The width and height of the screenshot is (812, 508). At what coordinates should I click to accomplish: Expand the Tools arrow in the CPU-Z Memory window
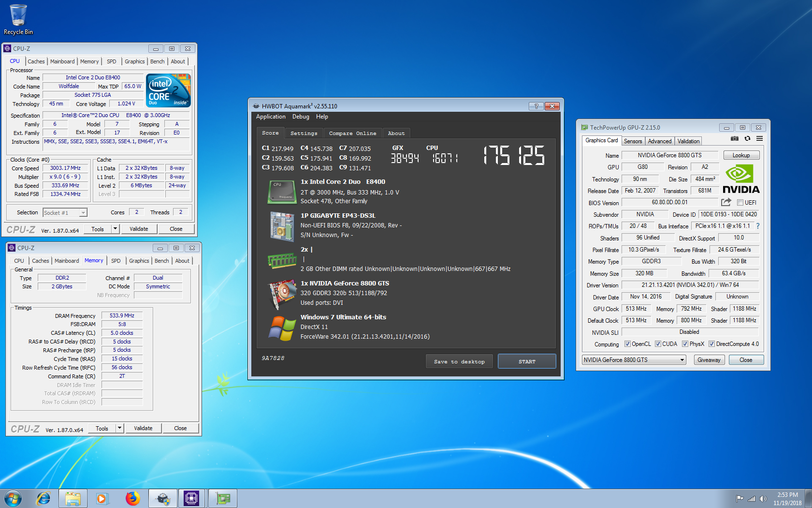point(119,428)
